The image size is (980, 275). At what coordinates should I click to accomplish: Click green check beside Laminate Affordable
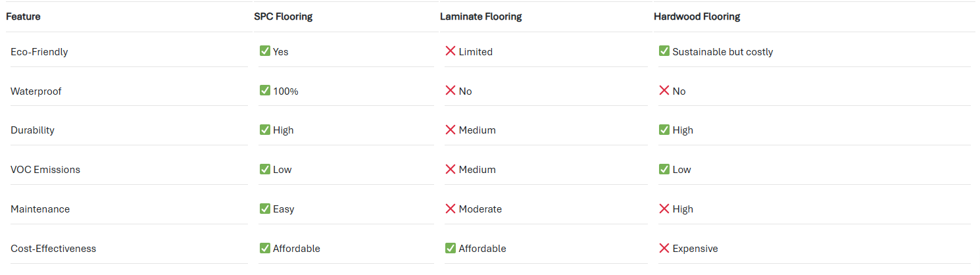pos(451,248)
